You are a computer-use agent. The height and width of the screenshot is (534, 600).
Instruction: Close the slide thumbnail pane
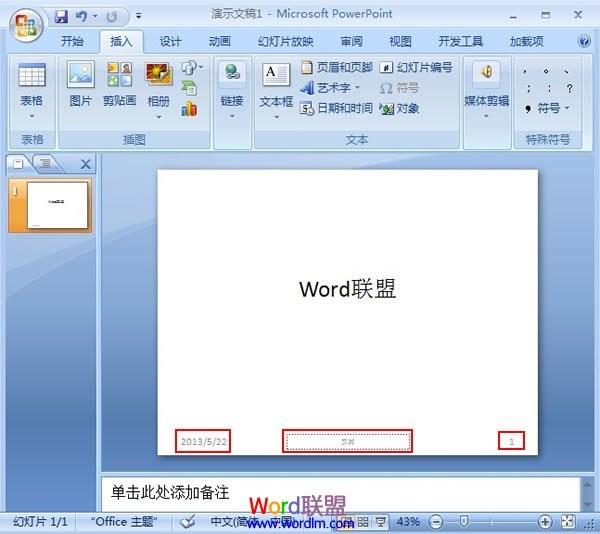(x=86, y=164)
